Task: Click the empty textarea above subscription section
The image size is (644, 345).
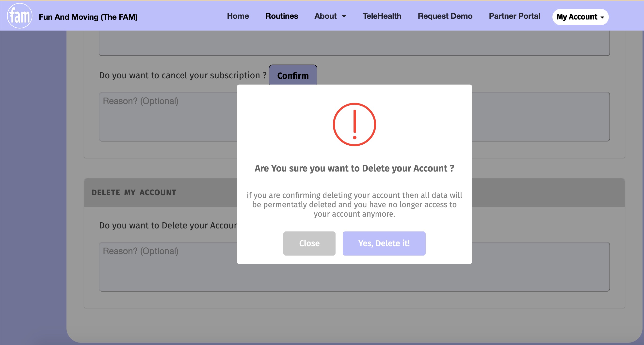Action: click(x=354, y=43)
